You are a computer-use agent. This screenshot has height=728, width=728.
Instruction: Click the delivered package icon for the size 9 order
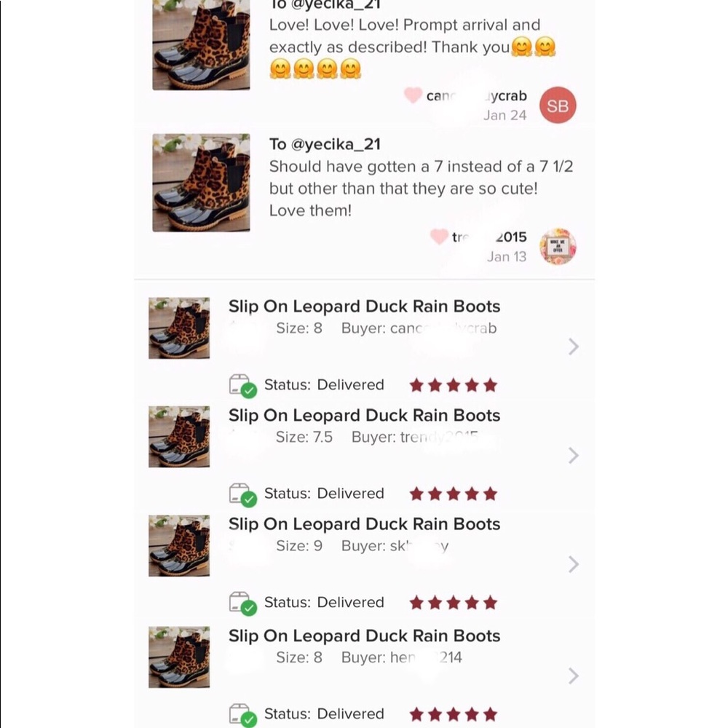coord(243,604)
